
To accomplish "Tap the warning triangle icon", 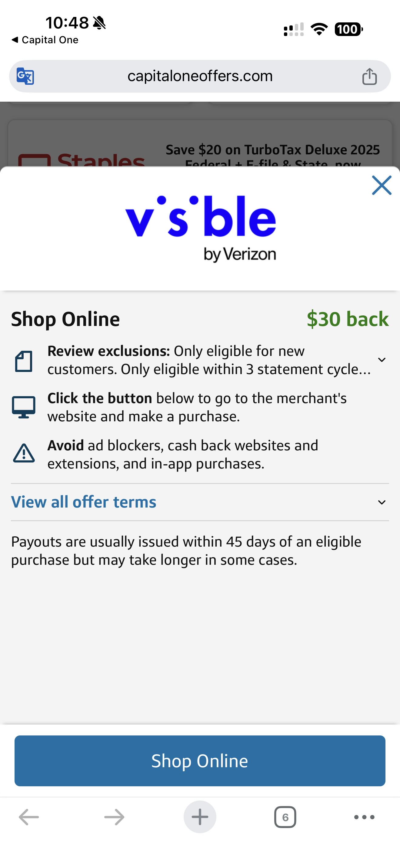I will 24,453.
